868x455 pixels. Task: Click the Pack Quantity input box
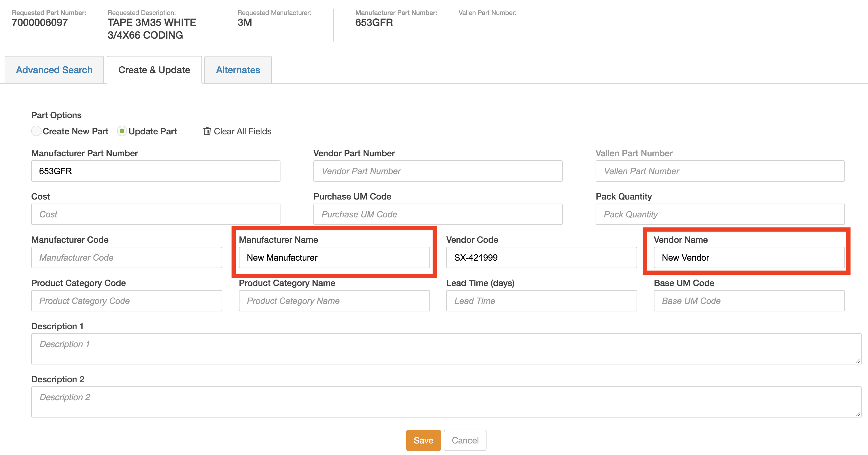720,214
